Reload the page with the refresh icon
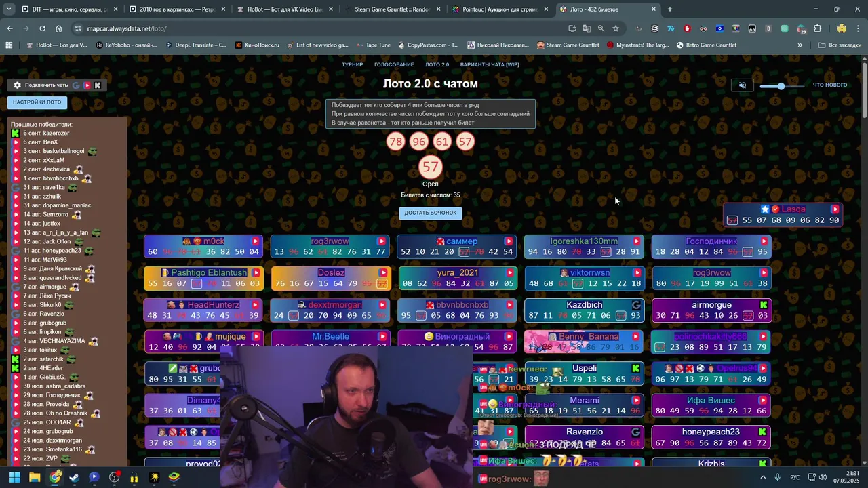 coord(42,28)
